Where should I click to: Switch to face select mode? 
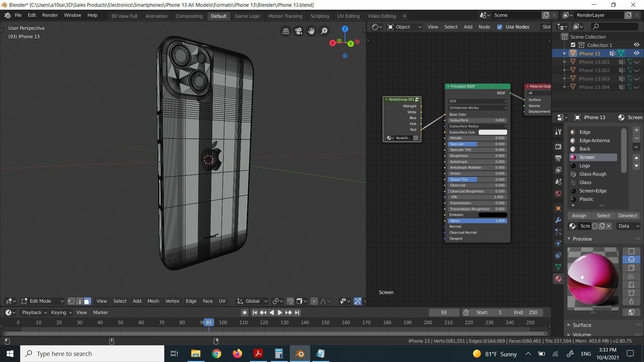(87, 301)
